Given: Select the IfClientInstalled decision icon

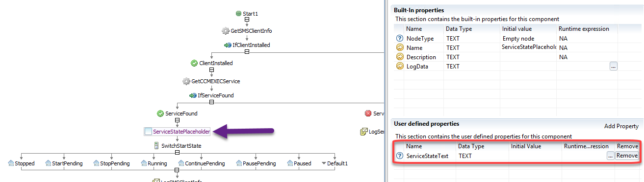Looking at the screenshot, I should (228, 45).
